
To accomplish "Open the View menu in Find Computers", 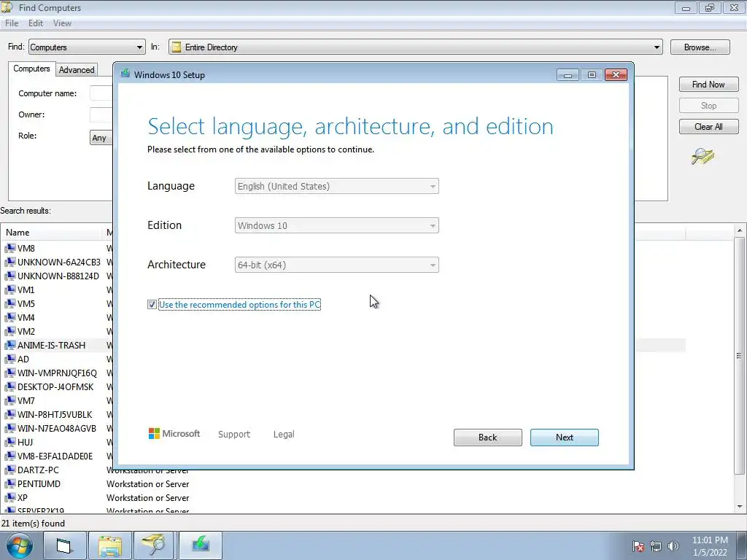I will (x=62, y=23).
